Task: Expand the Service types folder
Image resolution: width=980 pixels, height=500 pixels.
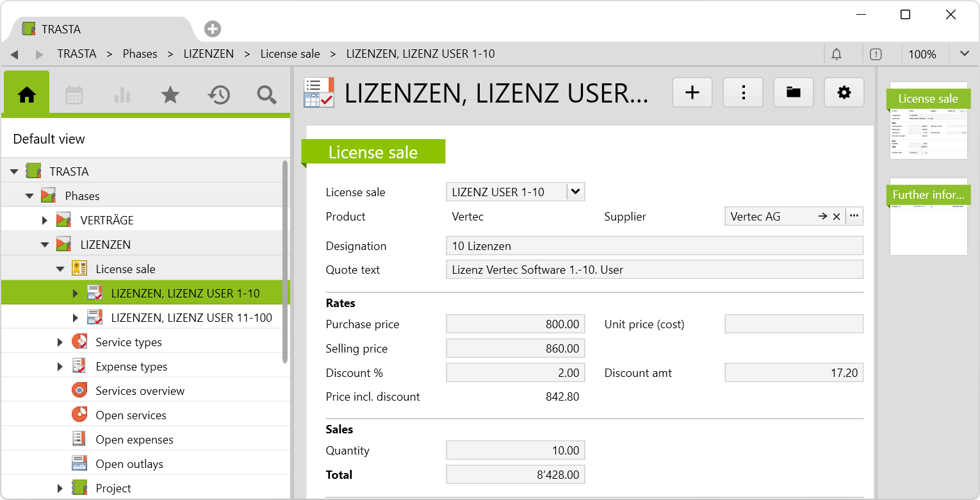Action: (x=60, y=342)
